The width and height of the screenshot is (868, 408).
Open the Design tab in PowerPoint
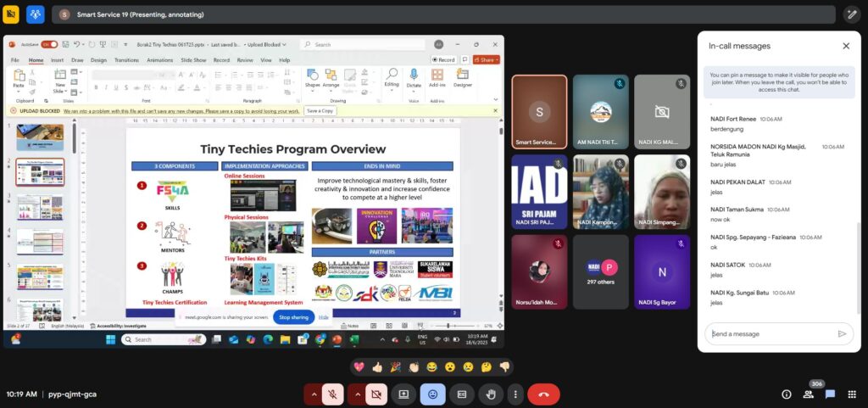tap(98, 60)
